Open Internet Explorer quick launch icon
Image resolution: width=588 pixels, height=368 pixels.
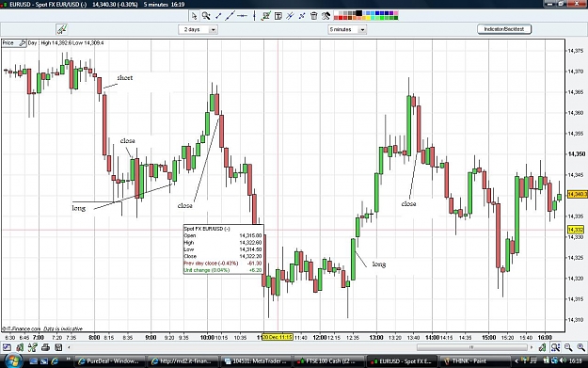tap(55, 361)
